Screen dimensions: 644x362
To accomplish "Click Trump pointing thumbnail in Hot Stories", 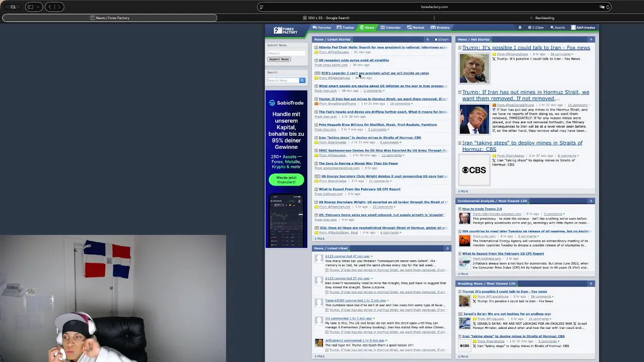I will (474, 120).
